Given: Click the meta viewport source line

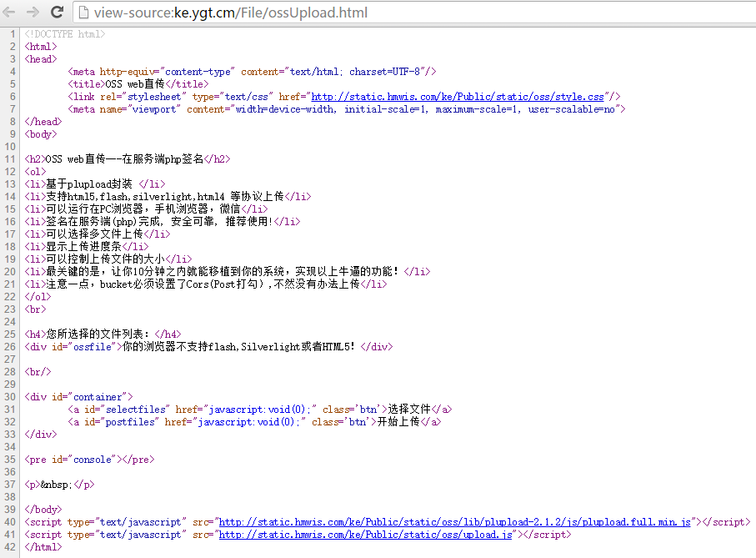Looking at the screenshot, I should (x=347, y=109).
